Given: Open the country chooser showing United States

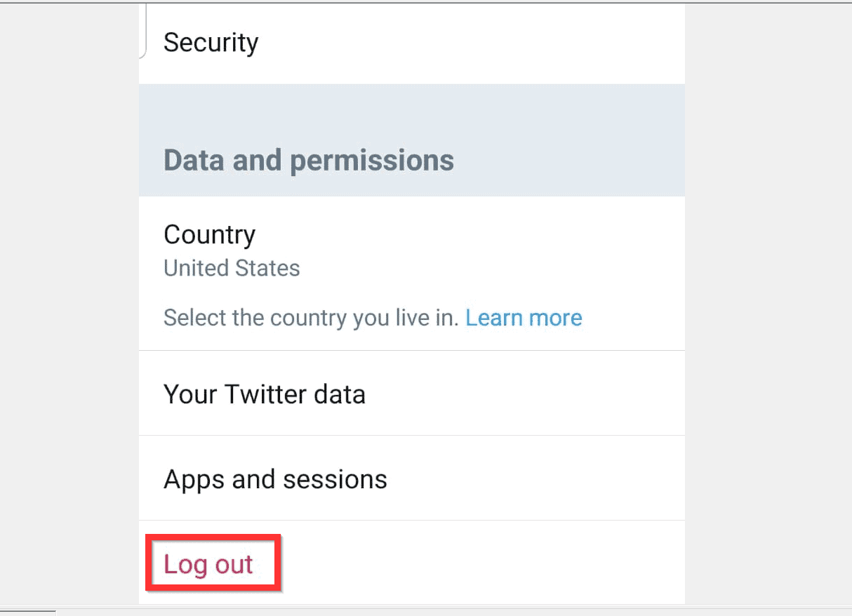Looking at the screenshot, I should coord(232,268).
